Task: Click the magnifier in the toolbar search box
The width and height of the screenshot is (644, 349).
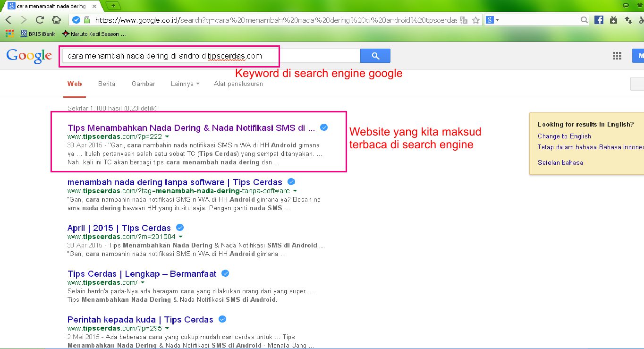Action: point(585,20)
